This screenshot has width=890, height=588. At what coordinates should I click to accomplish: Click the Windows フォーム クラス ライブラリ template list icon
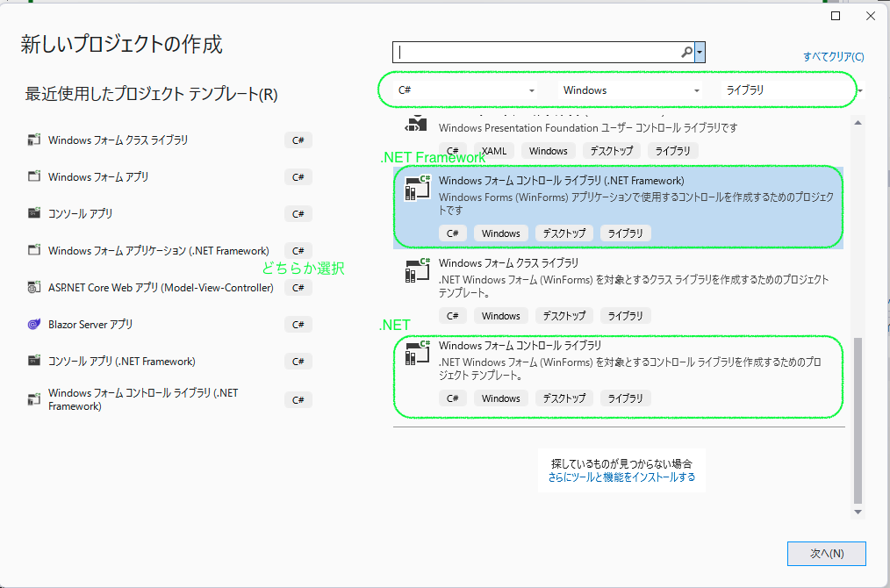417,270
